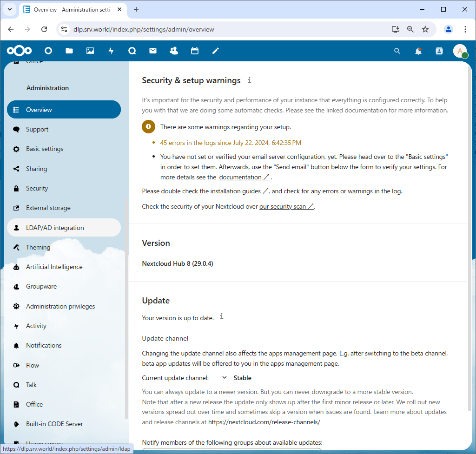
Task: Open Administration privileges settings
Action: tap(64, 306)
